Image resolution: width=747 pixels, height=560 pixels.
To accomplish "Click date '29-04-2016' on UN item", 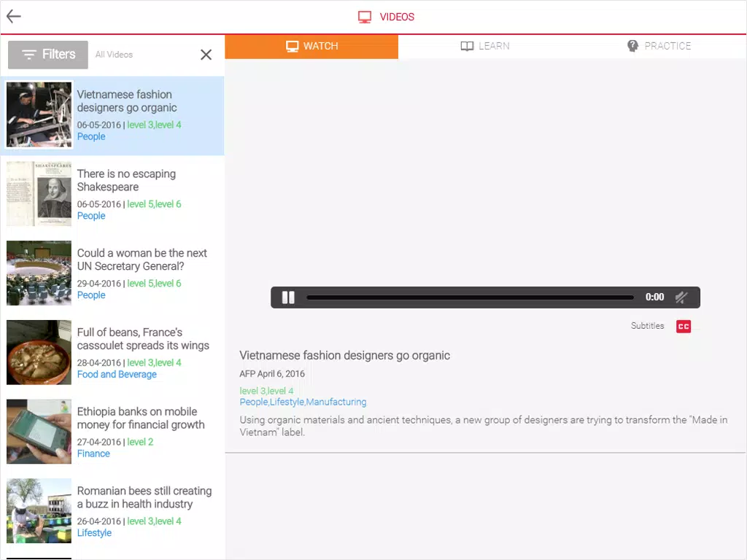I will pyautogui.click(x=99, y=284).
